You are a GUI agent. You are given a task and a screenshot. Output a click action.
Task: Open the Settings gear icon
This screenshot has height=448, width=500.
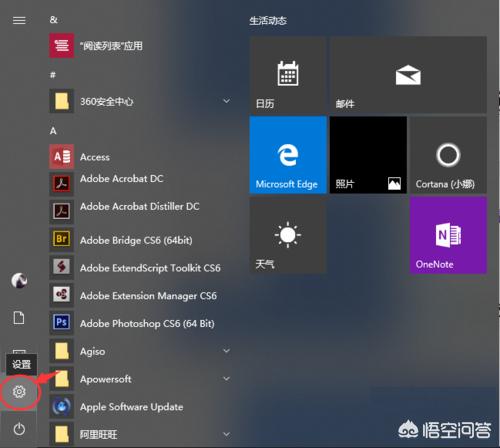click(19, 391)
